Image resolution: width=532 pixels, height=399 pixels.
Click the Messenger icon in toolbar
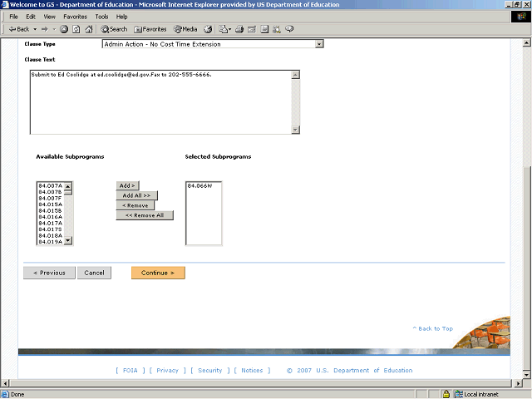click(289, 30)
